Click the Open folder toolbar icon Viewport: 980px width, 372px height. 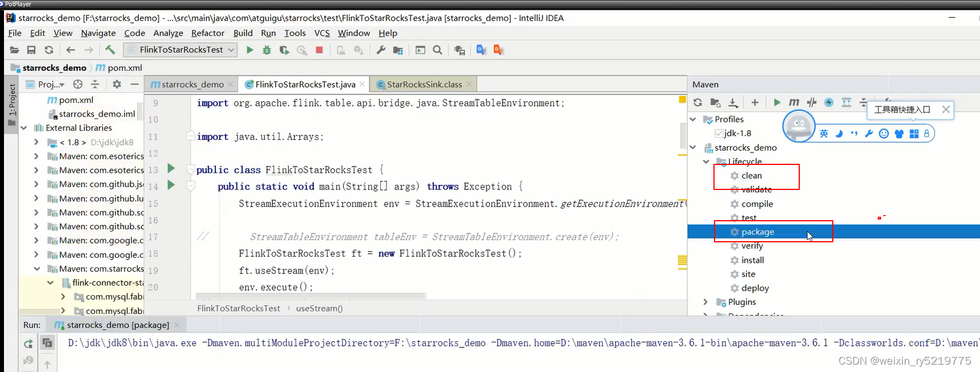point(14,50)
